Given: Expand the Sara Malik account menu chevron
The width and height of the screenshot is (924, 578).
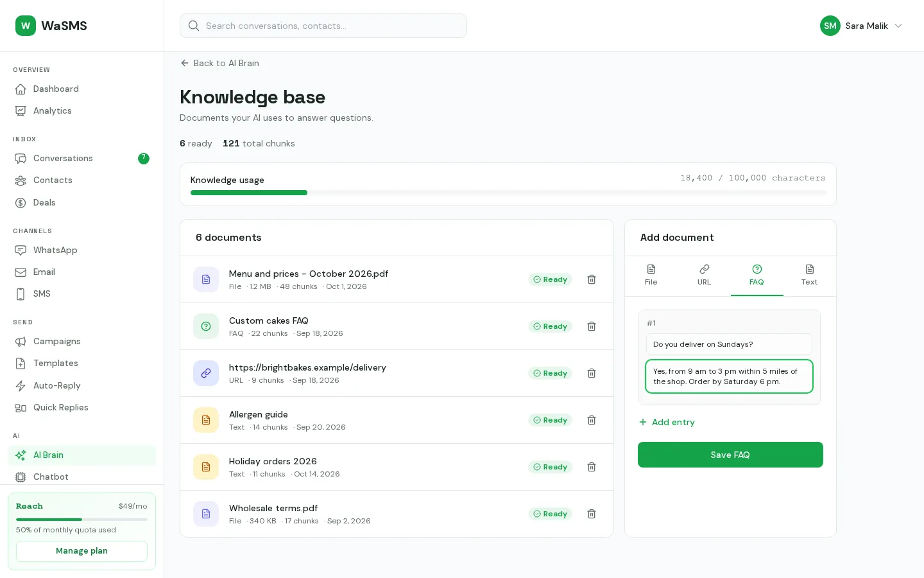Looking at the screenshot, I should pyautogui.click(x=898, y=26).
